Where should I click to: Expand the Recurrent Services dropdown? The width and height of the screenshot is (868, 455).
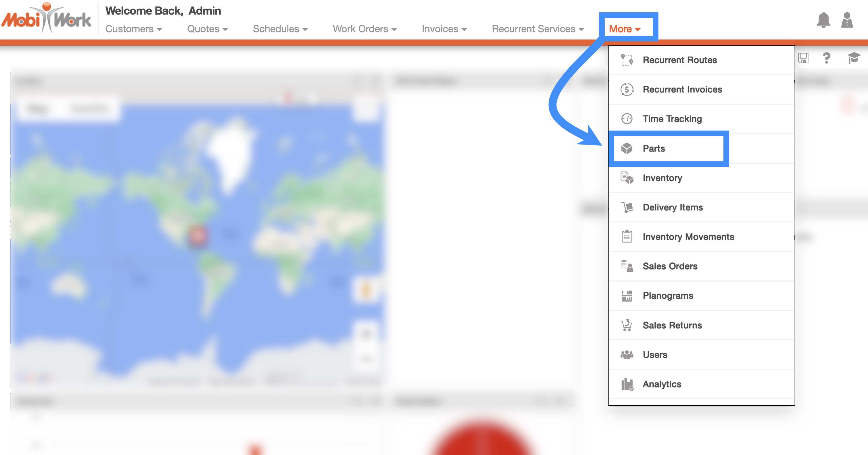coord(538,29)
